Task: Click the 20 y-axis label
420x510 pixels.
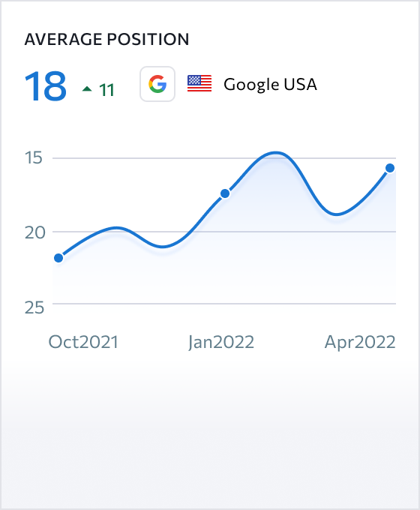Action: point(34,232)
